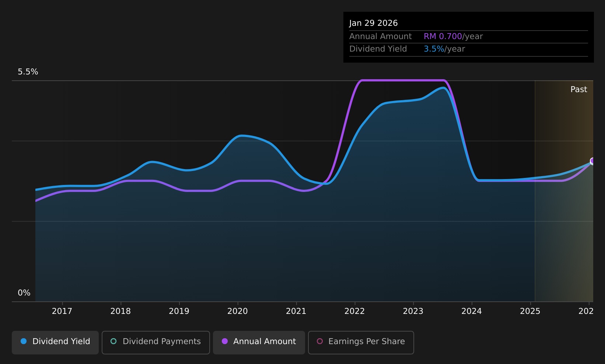Click the Jan 29 2026 tooltip date
This screenshot has width=605, height=364.
[374, 23]
